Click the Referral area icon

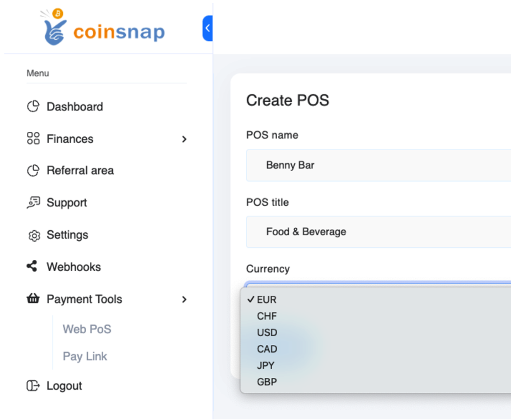pos(33,171)
